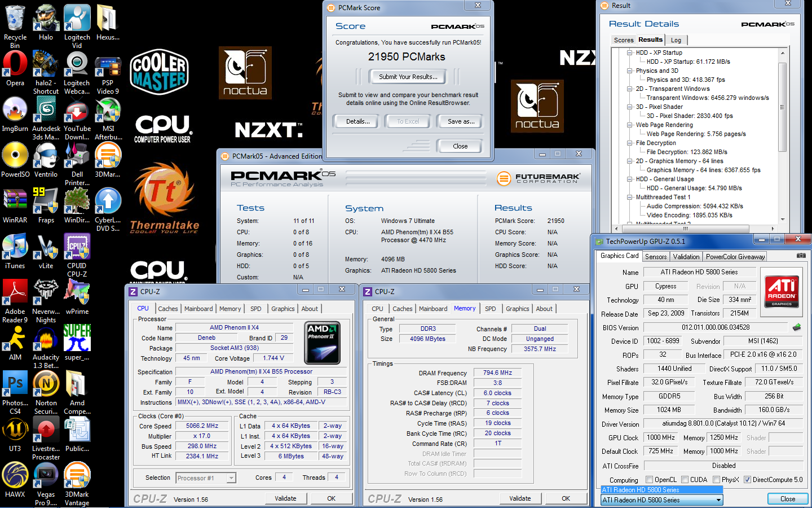Viewport: 812px width, 508px height.
Task: Launch WinDirStat desktop shortcut
Action: pos(77,205)
